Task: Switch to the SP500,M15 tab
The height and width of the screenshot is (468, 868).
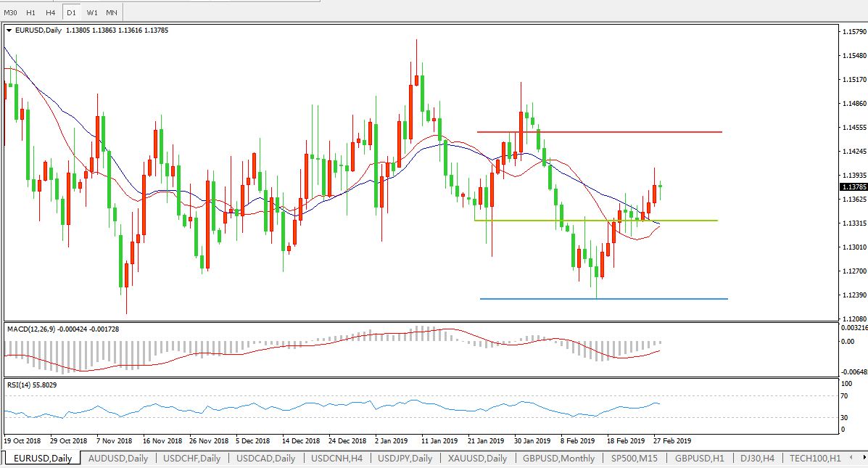Action: click(634, 458)
